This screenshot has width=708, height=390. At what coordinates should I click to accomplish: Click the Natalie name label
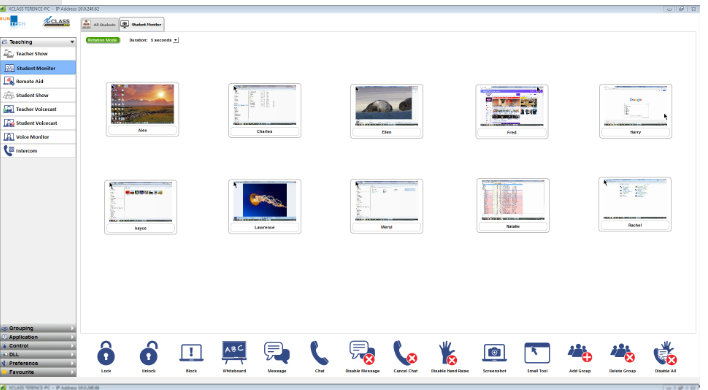click(513, 227)
